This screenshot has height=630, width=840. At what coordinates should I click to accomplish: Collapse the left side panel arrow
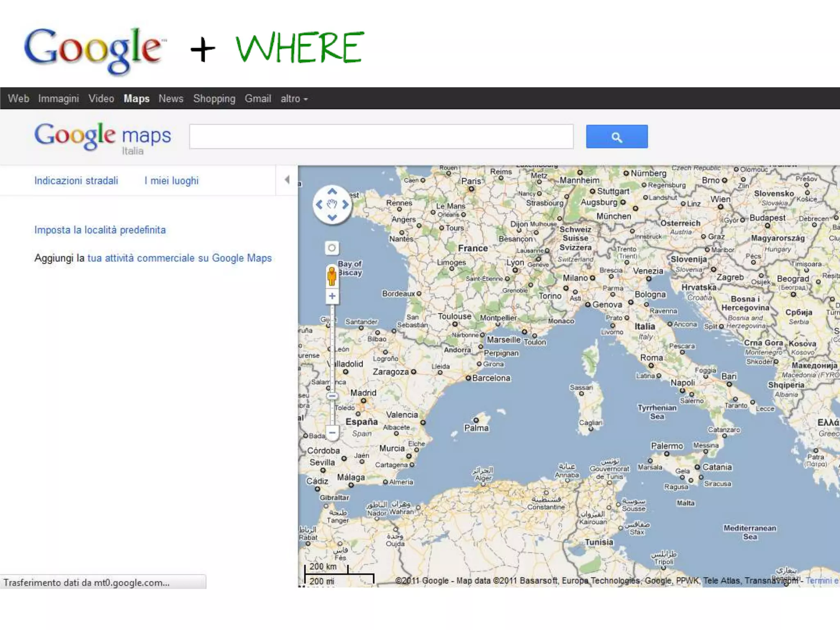[x=287, y=180]
